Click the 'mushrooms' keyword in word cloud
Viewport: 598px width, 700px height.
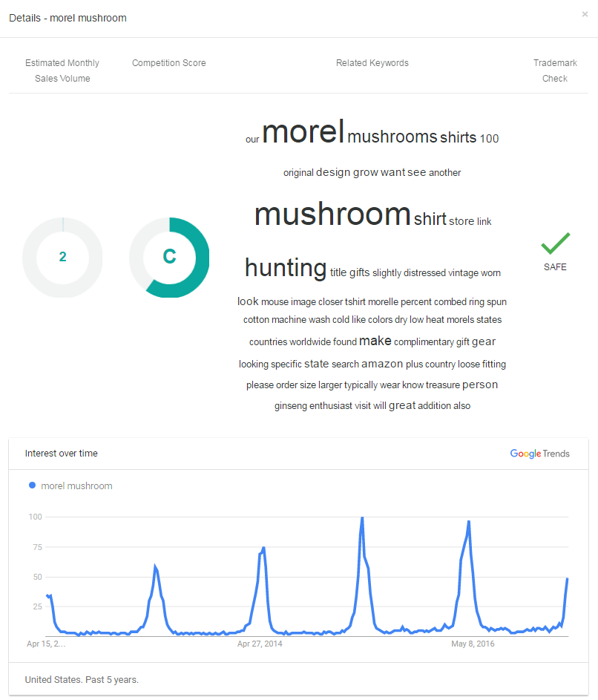(x=392, y=137)
